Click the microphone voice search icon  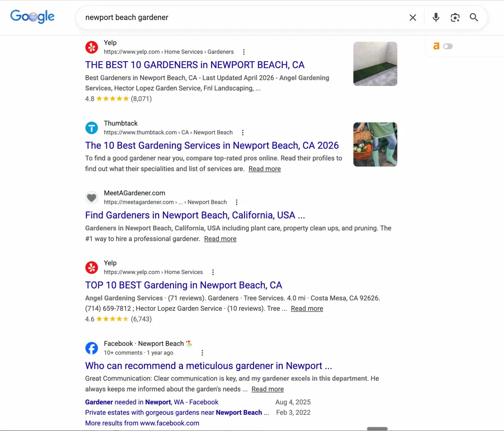436,18
